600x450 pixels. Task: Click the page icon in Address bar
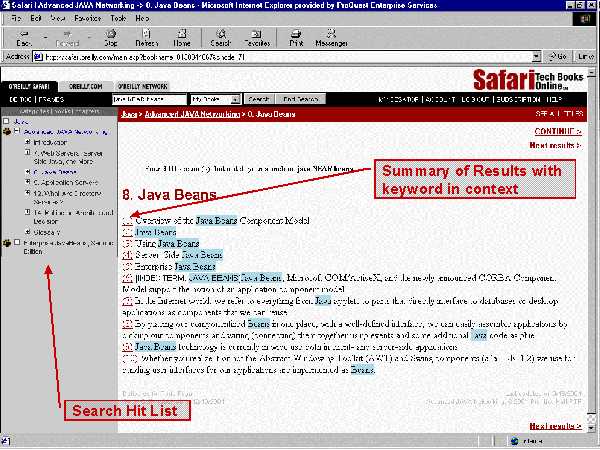coord(38,57)
